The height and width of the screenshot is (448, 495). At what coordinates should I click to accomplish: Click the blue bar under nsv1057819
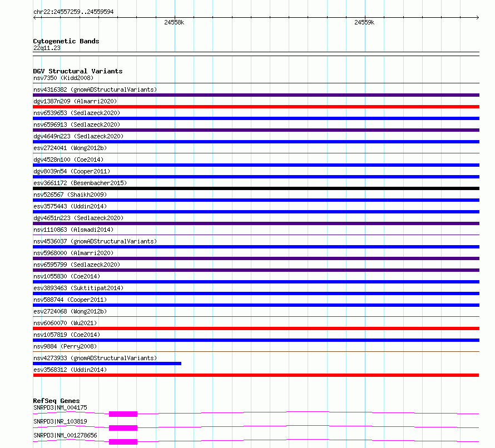tap(256, 340)
